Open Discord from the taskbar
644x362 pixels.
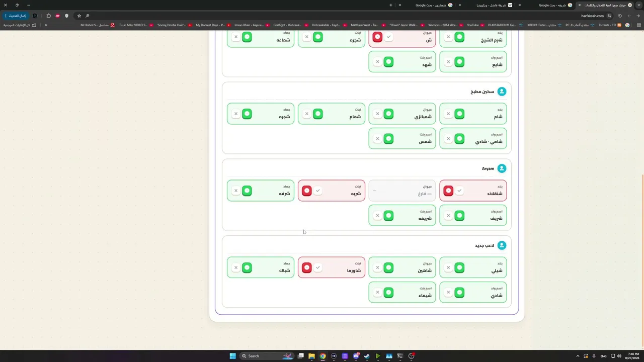tap(356, 356)
